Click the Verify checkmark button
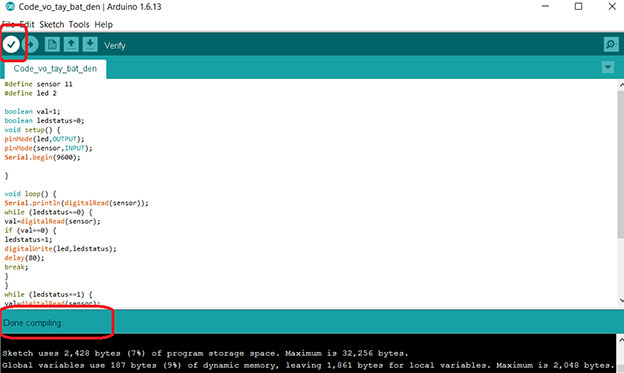The height and width of the screenshot is (373, 624). 11,44
